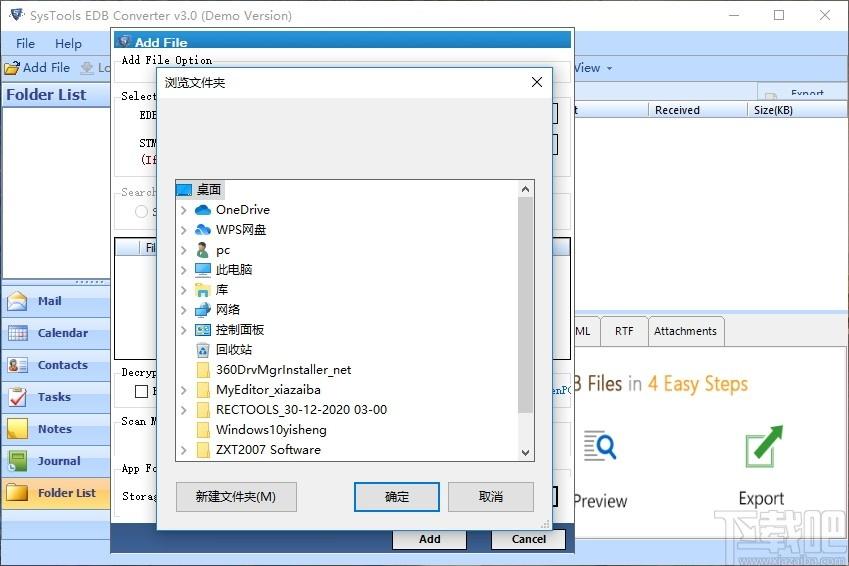Click the folder tree scrollbar down arrow
The width and height of the screenshot is (849, 566).
[x=525, y=452]
